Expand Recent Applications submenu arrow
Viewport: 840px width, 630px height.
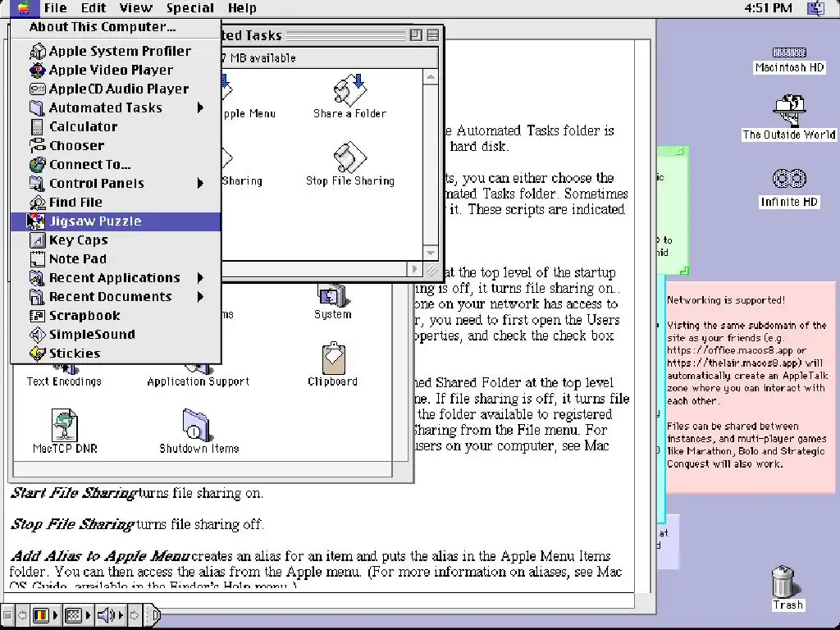(200, 277)
